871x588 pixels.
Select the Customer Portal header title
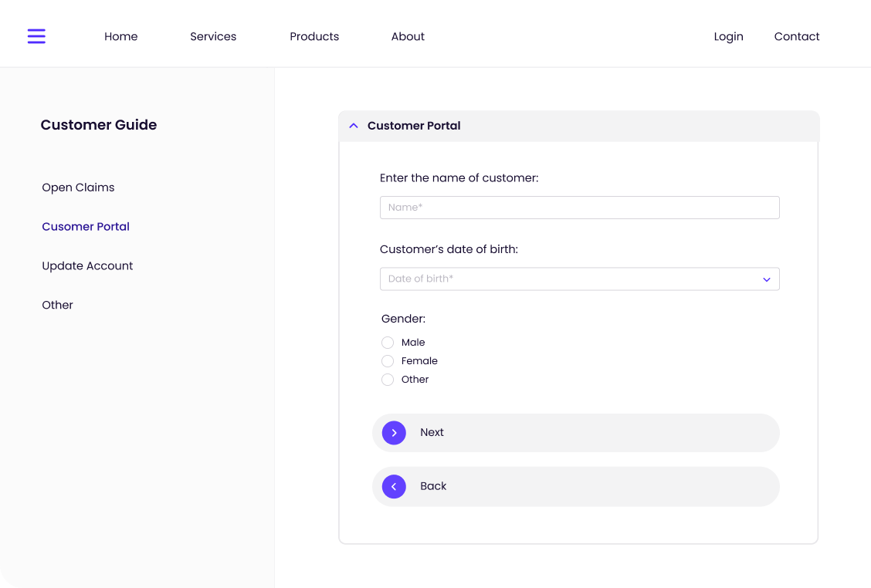414,126
